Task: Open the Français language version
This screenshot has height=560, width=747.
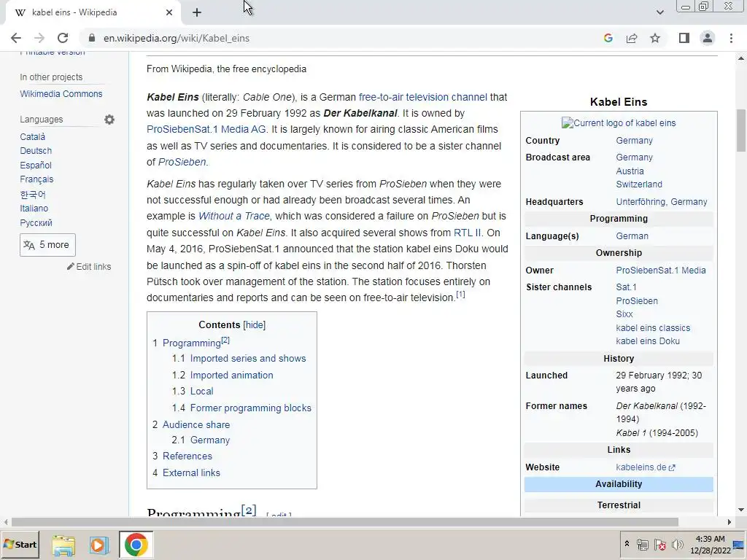Action: 36,179
